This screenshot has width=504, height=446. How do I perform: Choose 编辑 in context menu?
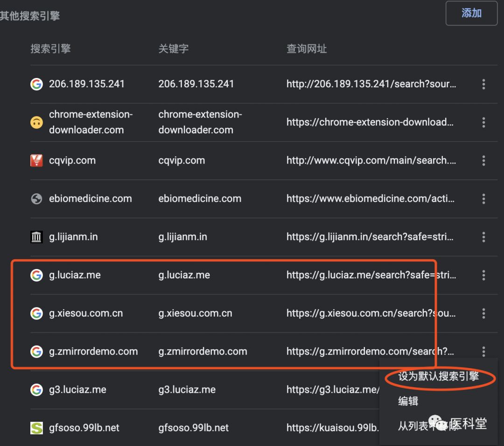pyautogui.click(x=408, y=401)
